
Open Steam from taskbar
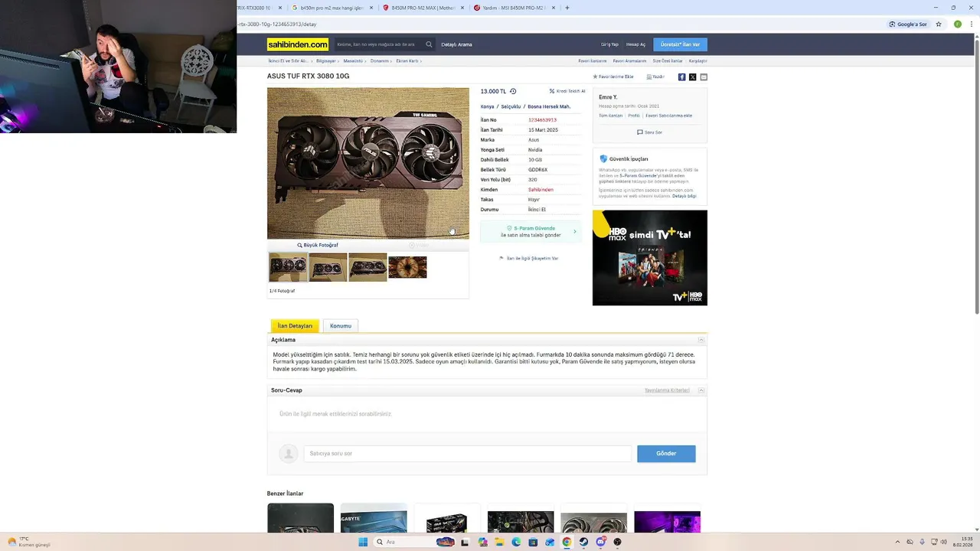pos(583,542)
